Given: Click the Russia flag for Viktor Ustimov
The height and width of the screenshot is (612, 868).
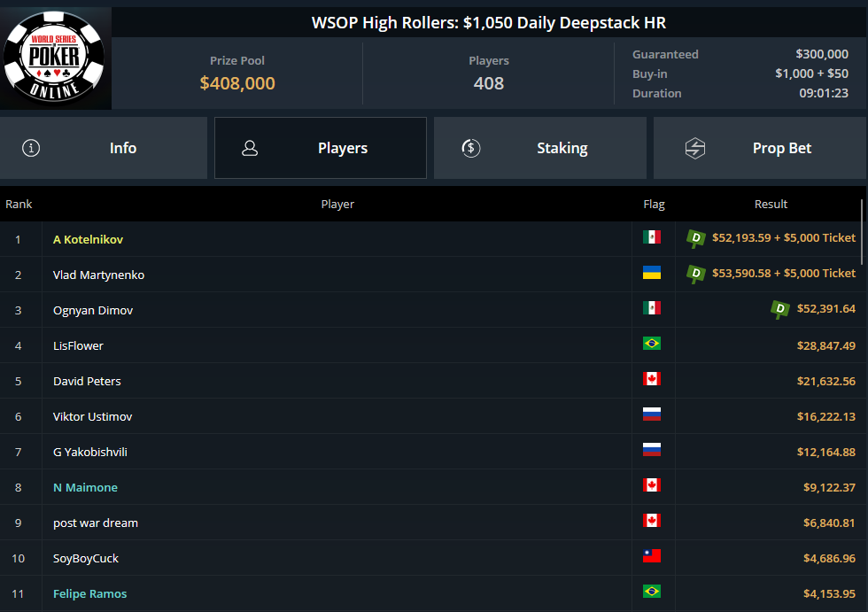Looking at the screenshot, I should 652,414.
